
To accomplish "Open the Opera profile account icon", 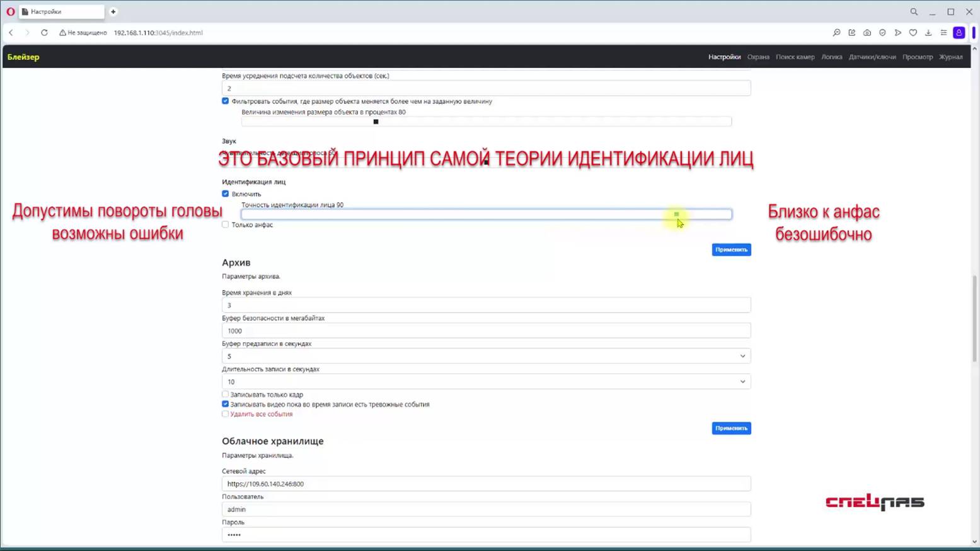I will [x=959, y=33].
